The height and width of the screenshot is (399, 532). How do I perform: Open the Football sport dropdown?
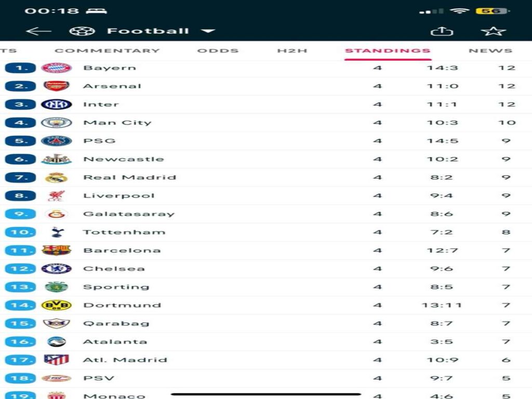pyautogui.click(x=208, y=31)
